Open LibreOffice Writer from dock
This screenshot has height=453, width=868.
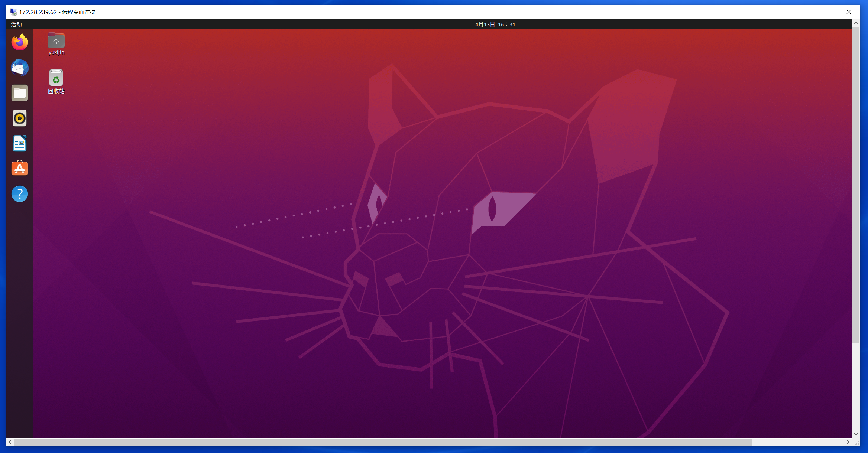[x=20, y=143]
